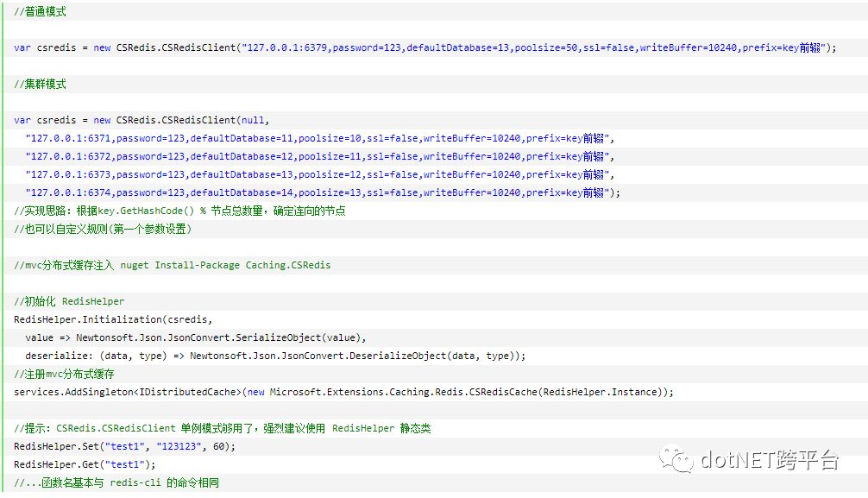Click the SerializeObject(value) line
Image resolution: width=868 pixels, height=498 pixels.
pos(195,338)
